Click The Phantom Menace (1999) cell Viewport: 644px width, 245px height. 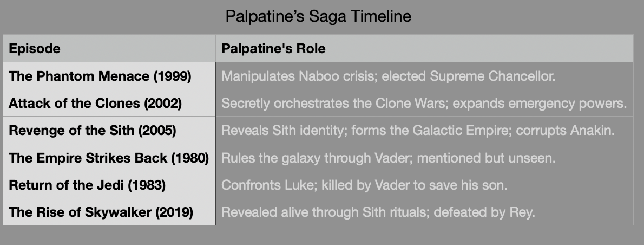[x=100, y=76]
